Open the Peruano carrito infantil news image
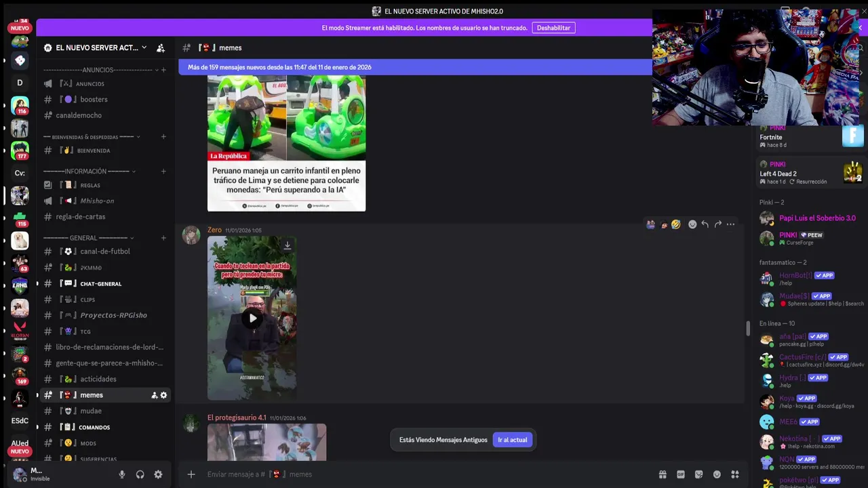This screenshot has height=488, width=868. tap(286, 142)
